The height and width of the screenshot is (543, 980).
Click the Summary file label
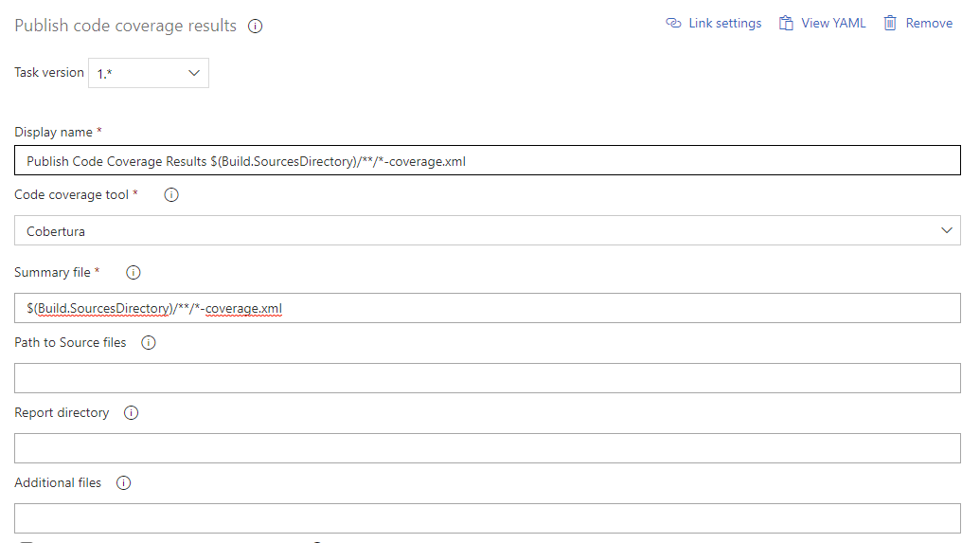click(x=52, y=272)
